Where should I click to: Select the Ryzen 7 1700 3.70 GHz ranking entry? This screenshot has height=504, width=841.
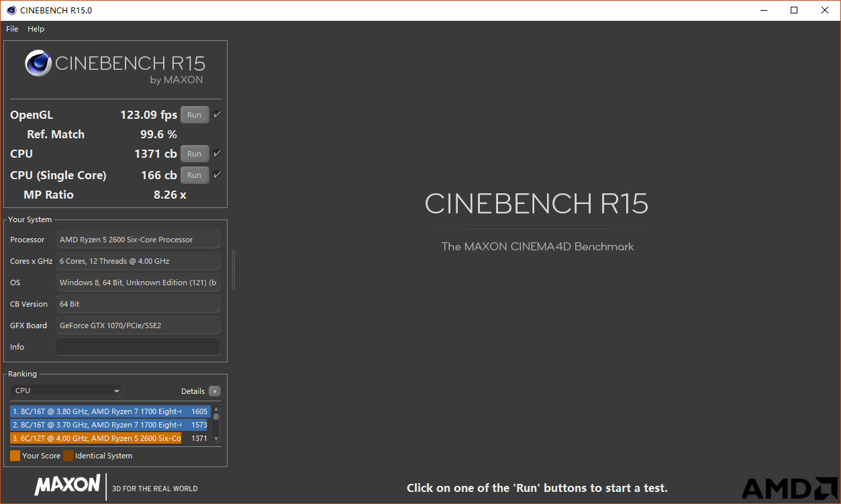(110, 425)
